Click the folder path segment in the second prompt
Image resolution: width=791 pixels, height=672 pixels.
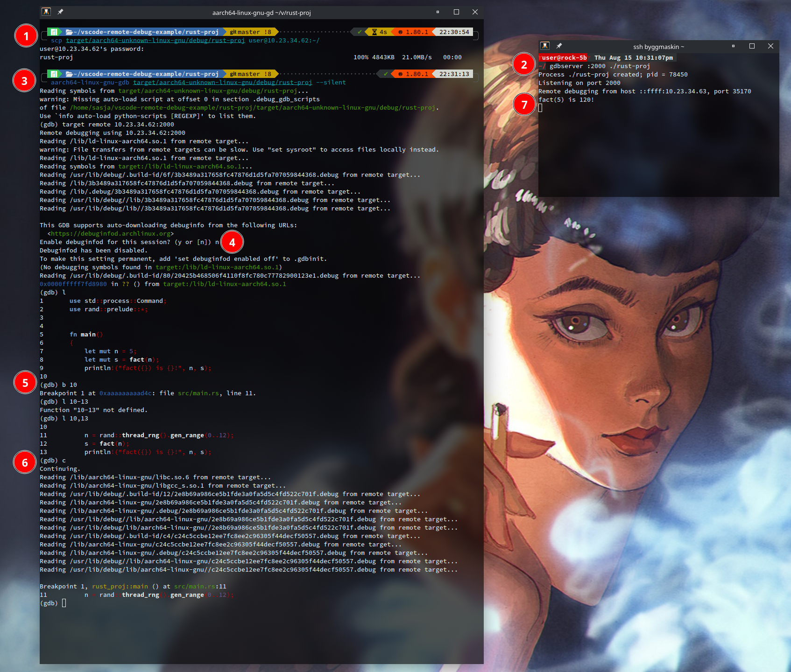(142, 74)
